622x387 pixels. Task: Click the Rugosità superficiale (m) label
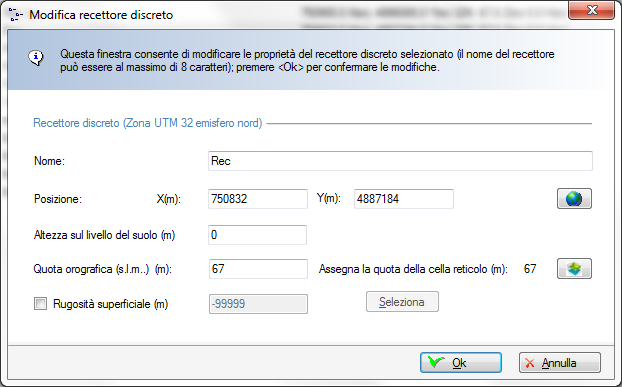pyautogui.click(x=111, y=304)
